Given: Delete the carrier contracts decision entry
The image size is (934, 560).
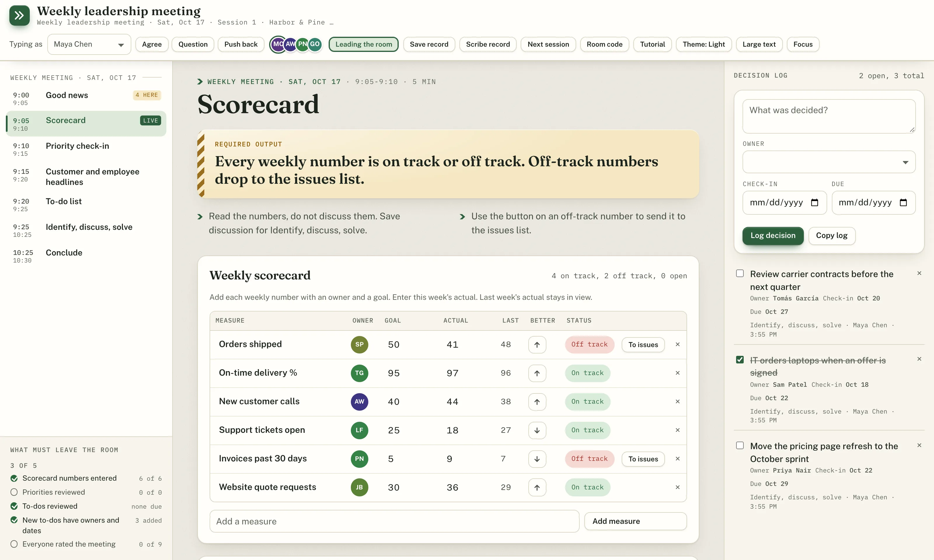Looking at the screenshot, I should point(919,273).
